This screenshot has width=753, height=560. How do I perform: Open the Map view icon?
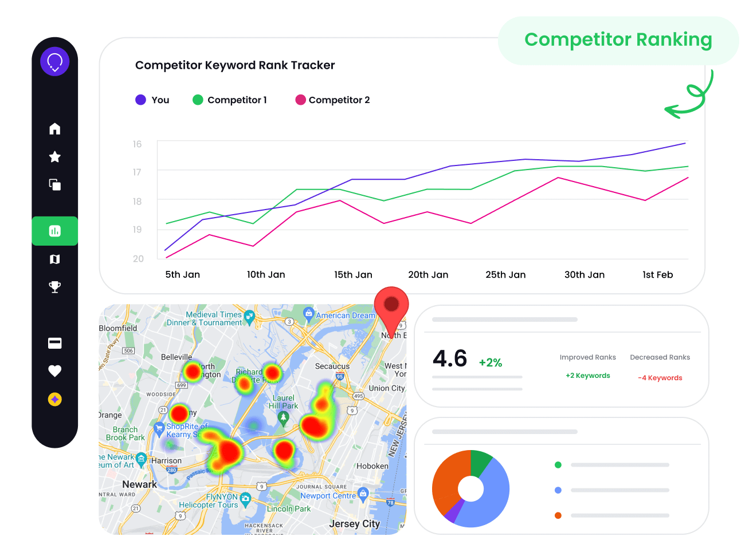click(54, 259)
